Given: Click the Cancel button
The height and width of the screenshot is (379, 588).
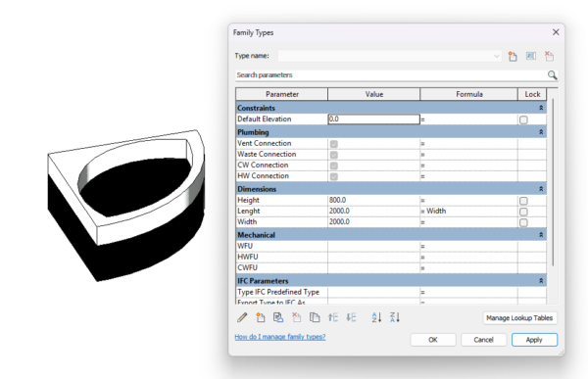Looking at the screenshot, I should point(484,340).
